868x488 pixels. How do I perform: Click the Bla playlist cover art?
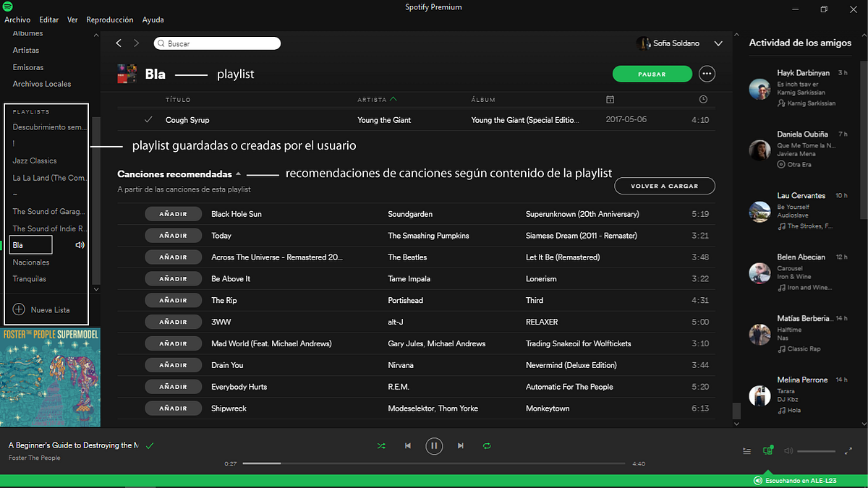point(126,74)
